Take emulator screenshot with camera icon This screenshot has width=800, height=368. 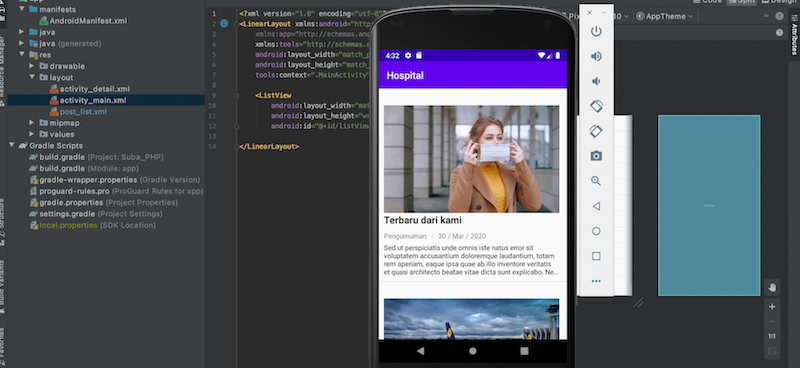(x=596, y=156)
